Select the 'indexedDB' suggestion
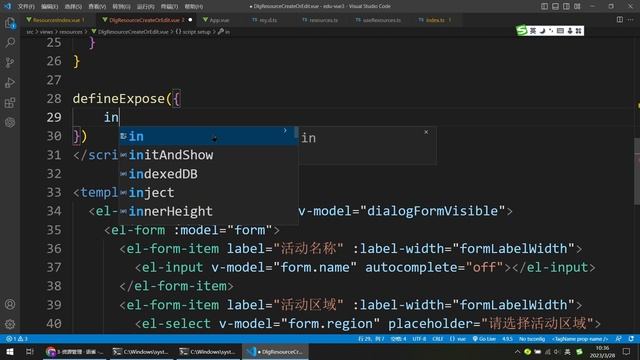640x360 pixels. click(209, 174)
